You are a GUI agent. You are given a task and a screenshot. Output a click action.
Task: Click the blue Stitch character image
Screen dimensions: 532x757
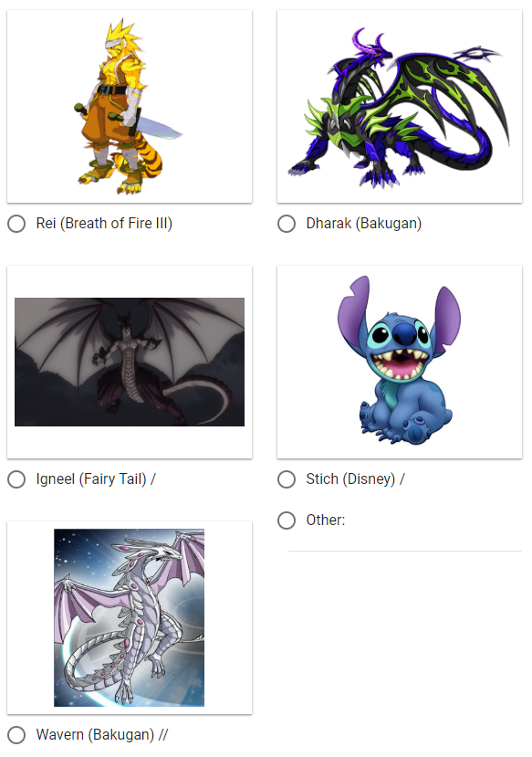coord(400,360)
